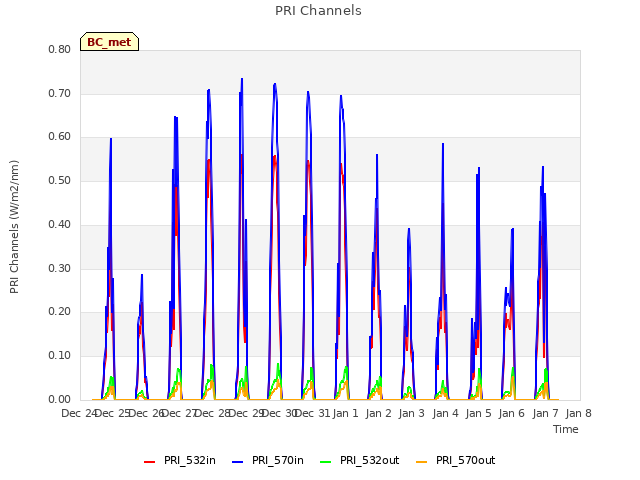
Task: Click the blue peak on Jan 4
Action: [x=443, y=144]
